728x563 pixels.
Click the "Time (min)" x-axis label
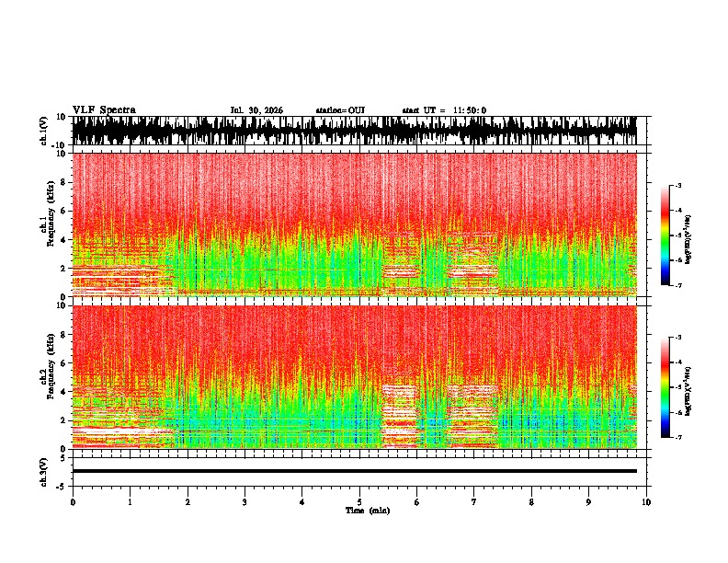point(368,511)
